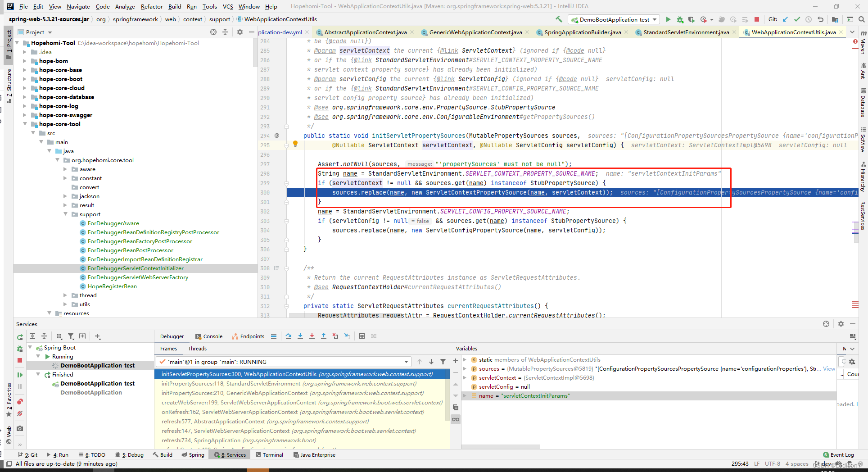Open the Navigate menu
868x472 pixels.
(x=78, y=6)
